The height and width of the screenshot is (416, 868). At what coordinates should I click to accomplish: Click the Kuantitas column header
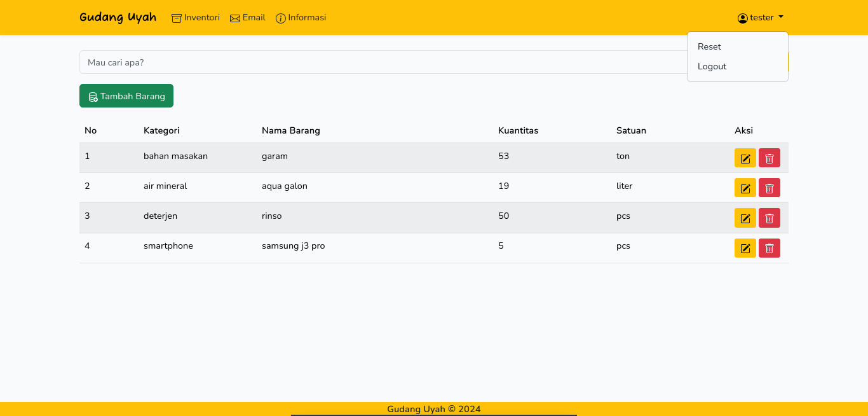pyautogui.click(x=518, y=130)
